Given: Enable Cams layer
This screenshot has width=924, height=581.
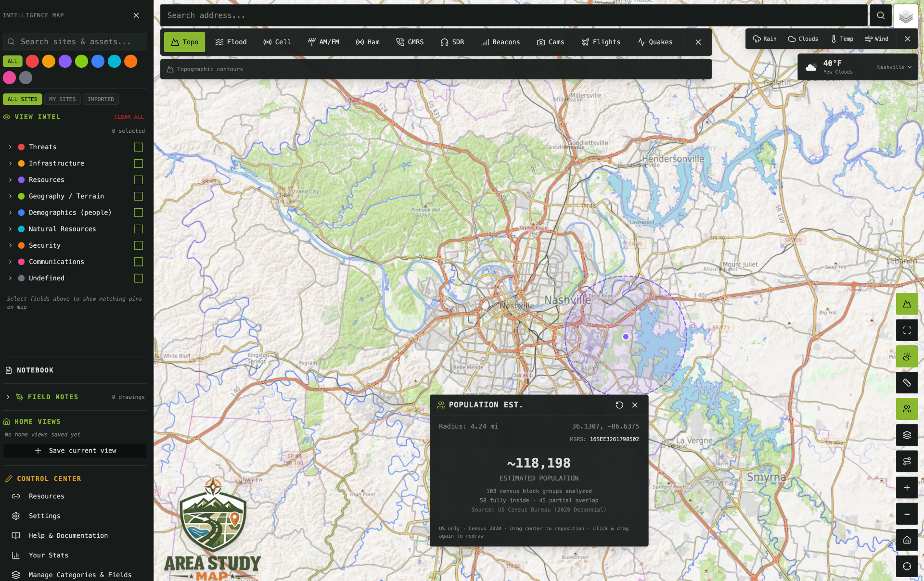Looking at the screenshot, I should 550,42.
